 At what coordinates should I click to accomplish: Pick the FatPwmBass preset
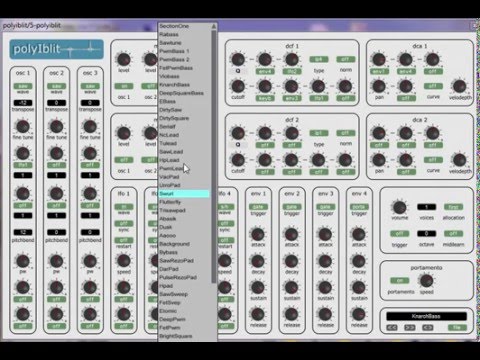(x=176, y=68)
